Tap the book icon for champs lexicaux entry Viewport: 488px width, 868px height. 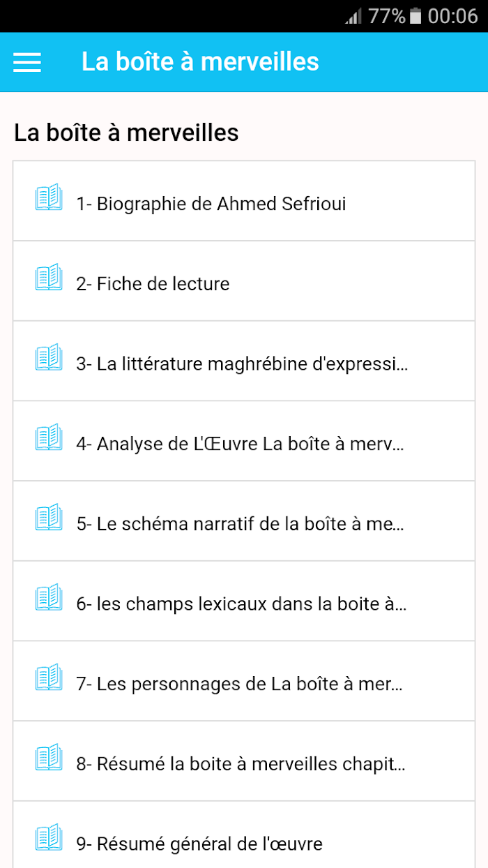coord(49,597)
